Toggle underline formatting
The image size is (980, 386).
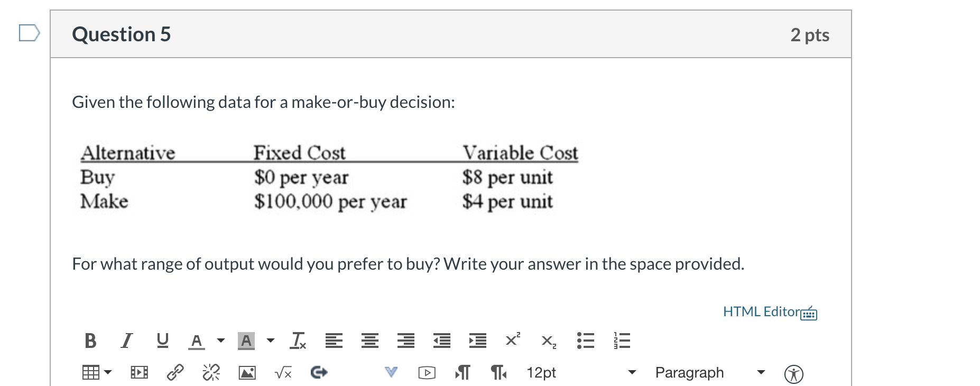tap(162, 341)
